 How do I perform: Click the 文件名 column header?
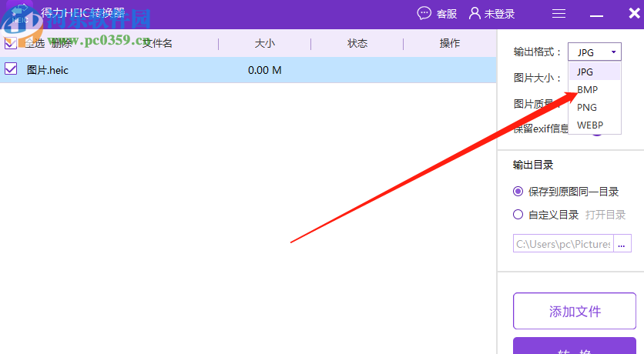tap(157, 43)
